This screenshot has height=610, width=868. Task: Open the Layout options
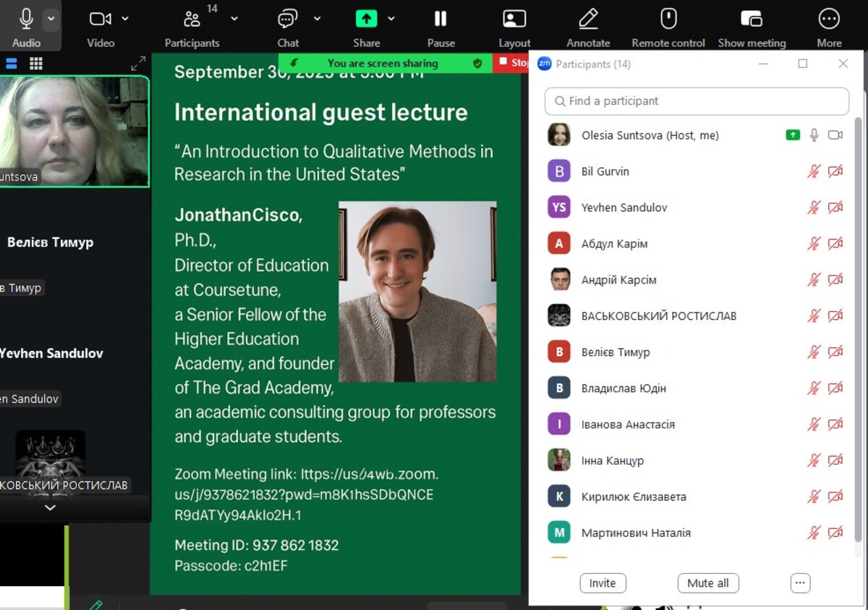click(x=514, y=19)
